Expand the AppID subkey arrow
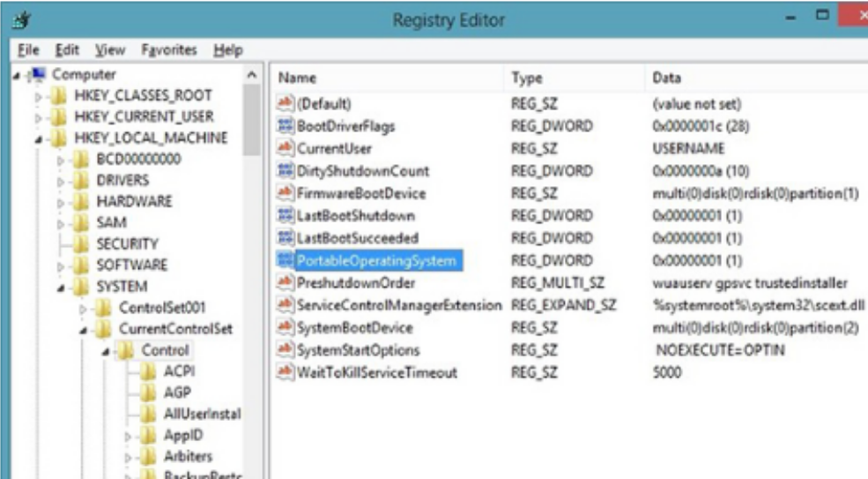868x479 pixels. point(129,435)
